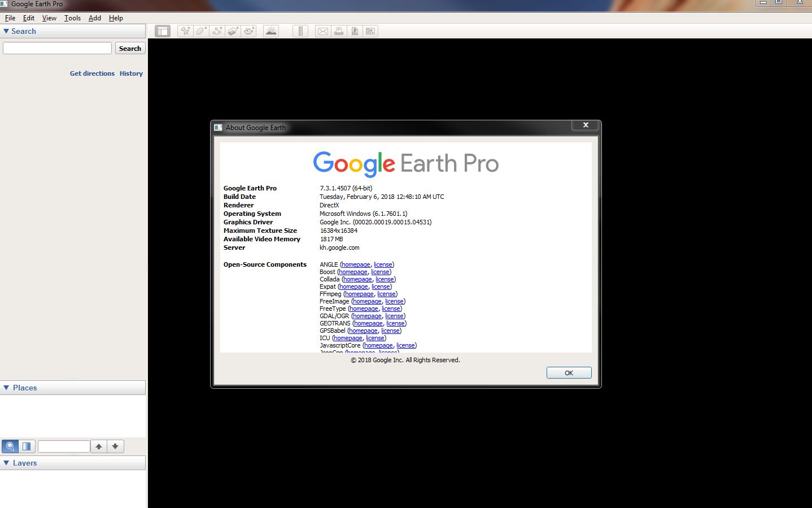Click the Print toolbar icon

339,31
